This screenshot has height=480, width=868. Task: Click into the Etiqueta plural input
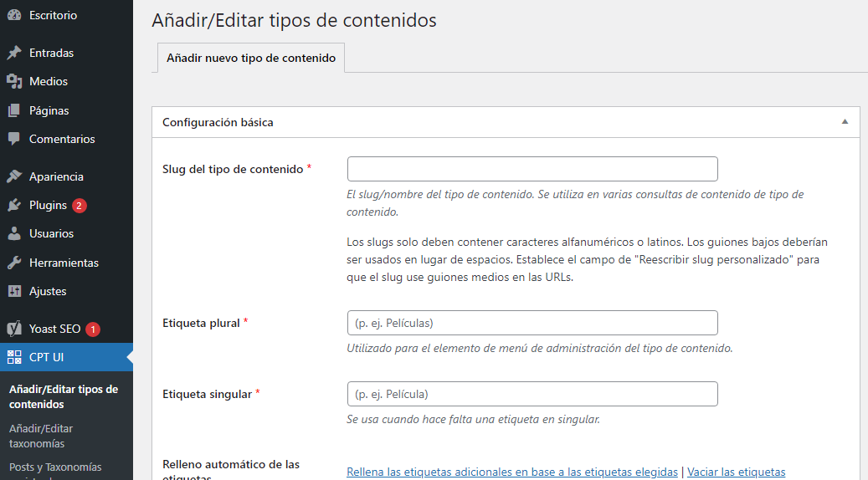click(x=532, y=323)
